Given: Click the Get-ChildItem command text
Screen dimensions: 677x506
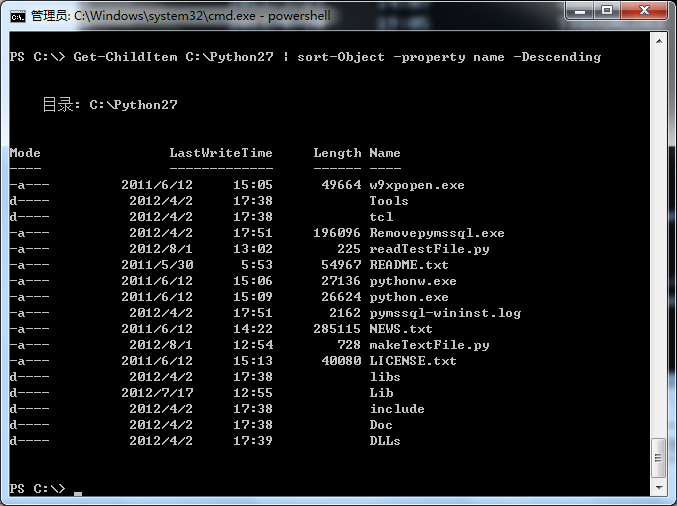Looking at the screenshot, I should (126, 57).
